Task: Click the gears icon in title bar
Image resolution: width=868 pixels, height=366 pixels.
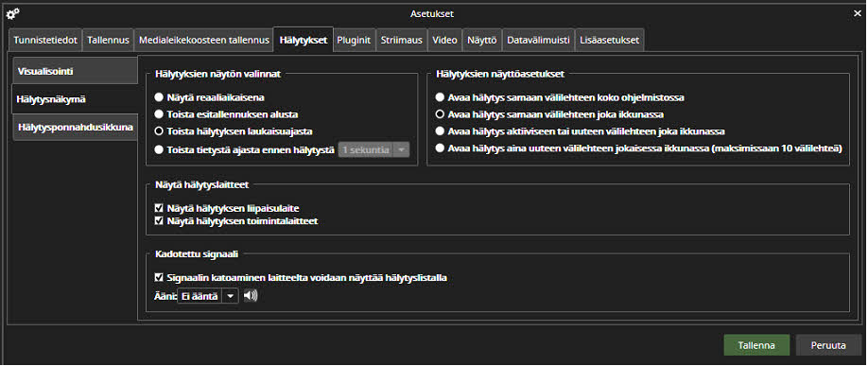Action: (x=12, y=14)
